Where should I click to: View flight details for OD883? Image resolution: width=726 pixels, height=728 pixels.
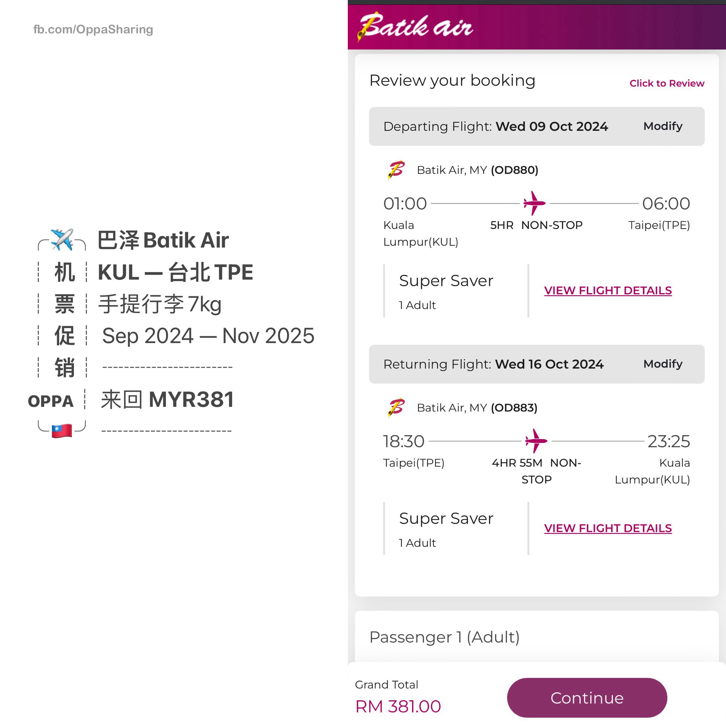(608, 528)
